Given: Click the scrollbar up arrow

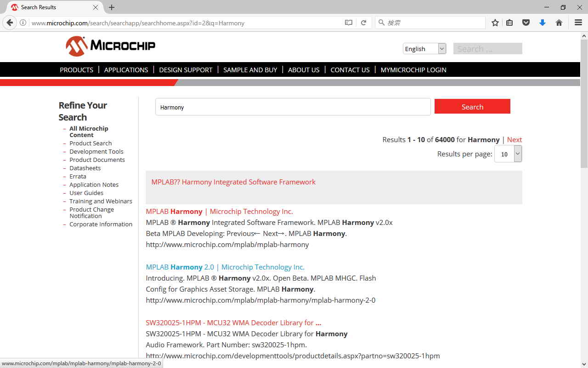Looking at the screenshot, I should click(584, 35).
